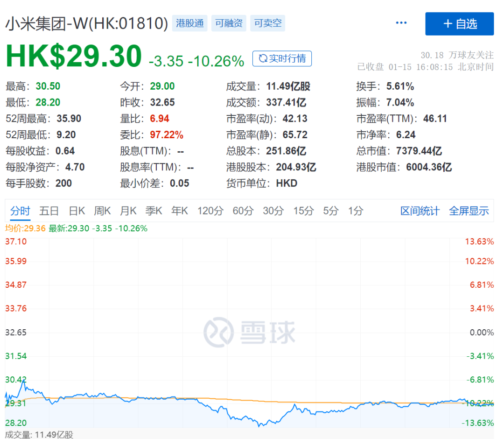Click the 52周最低 value 9.20
504x439 pixels.
point(66,135)
